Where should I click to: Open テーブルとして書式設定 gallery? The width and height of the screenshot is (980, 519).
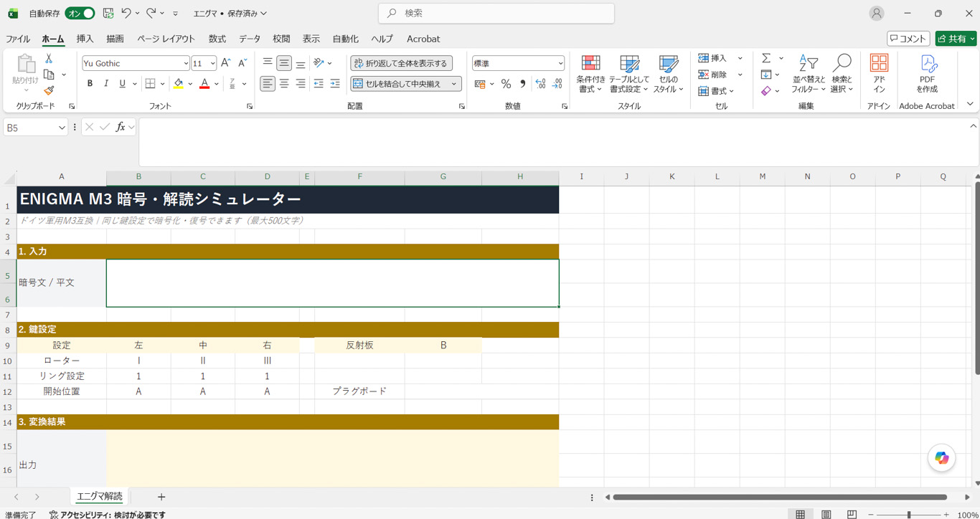629,74
